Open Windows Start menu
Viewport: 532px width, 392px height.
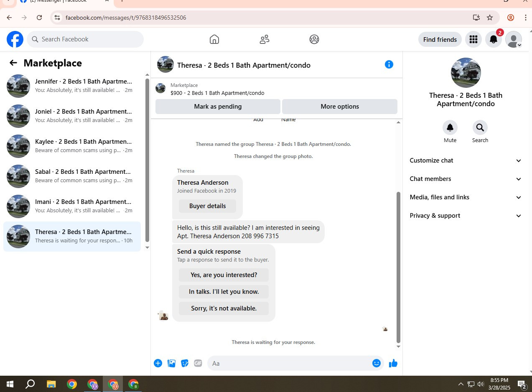coord(10,384)
